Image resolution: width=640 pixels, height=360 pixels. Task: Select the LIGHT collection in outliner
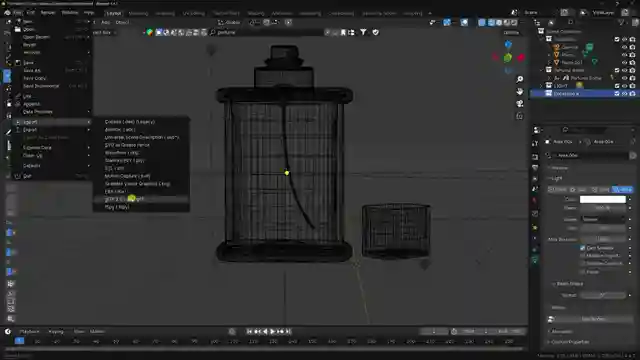coord(561,86)
